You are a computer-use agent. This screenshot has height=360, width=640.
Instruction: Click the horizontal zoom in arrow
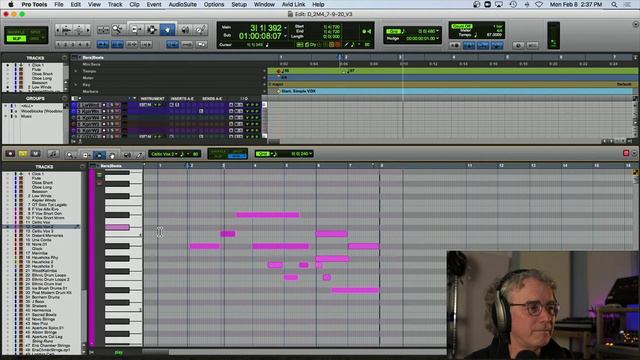click(88, 29)
